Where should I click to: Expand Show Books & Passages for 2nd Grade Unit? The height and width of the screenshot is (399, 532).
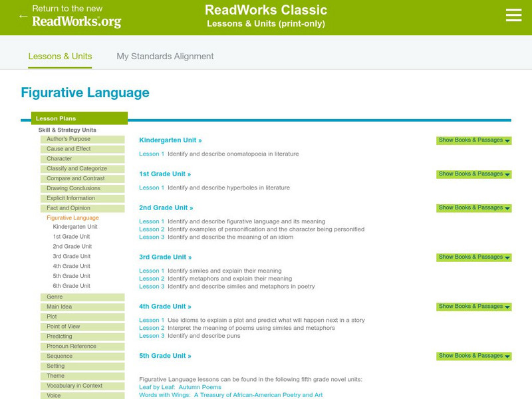(474, 207)
